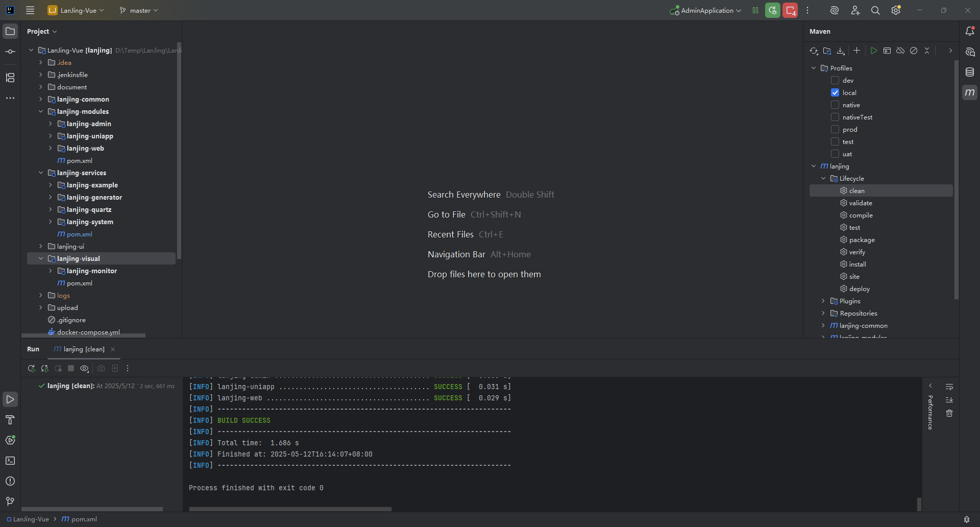This screenshot has height=527, width=980.
Task: Open AdminApplication run configuration dropdown
Action: (705, 10)
